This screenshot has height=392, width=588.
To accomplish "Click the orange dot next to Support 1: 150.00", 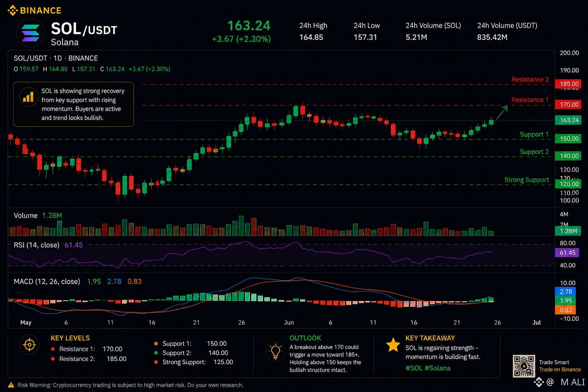I will coord(156,344).
